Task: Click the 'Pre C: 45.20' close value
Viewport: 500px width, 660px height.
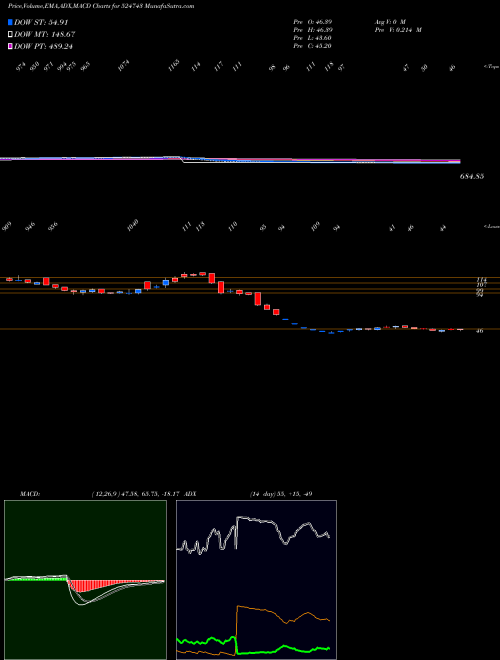Action: tap(313, 46)
